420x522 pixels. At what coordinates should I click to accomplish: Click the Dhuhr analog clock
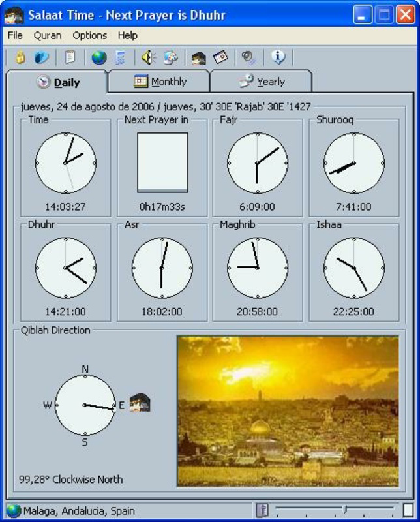(66, 268)
